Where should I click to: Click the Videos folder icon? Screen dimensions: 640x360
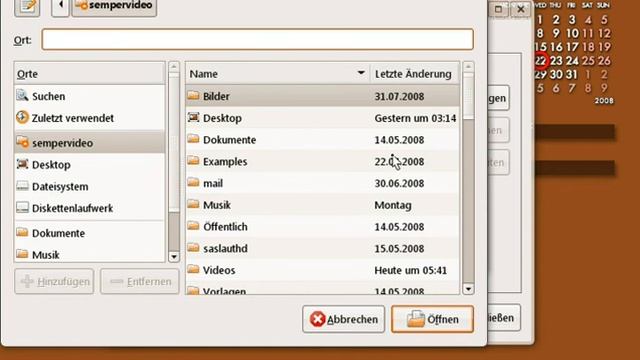[x=193, y=269]
